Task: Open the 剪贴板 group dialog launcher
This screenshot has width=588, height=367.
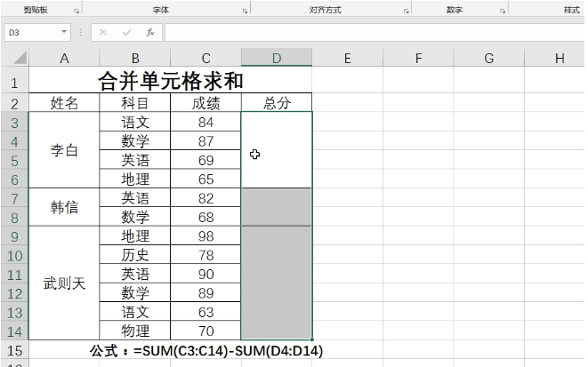Action: point(77,11)
